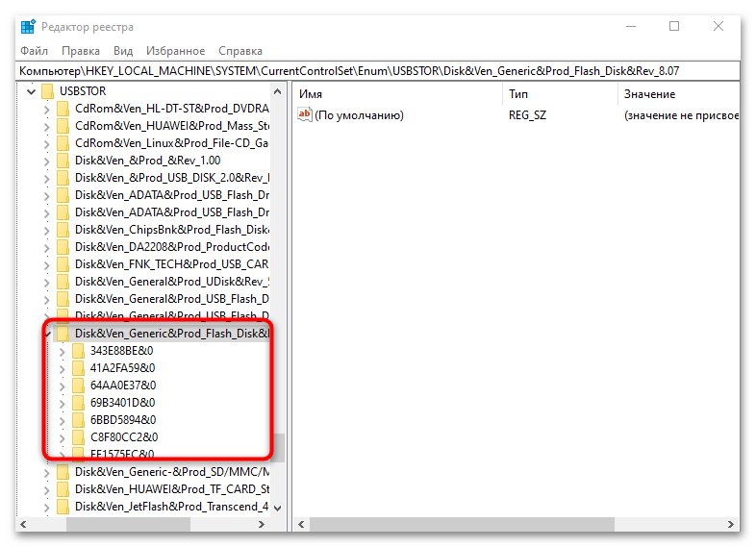Click the USBSTOR folder icon

pos(47,91)
